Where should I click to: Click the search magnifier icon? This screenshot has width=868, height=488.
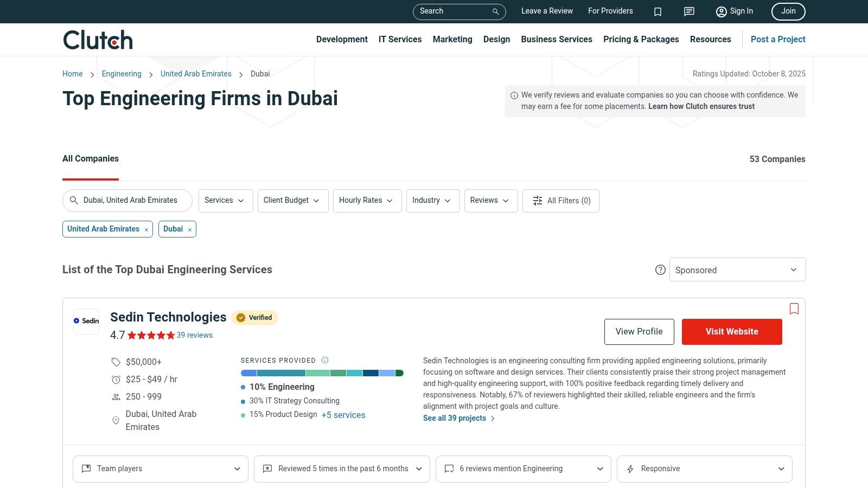click(495, 11)
